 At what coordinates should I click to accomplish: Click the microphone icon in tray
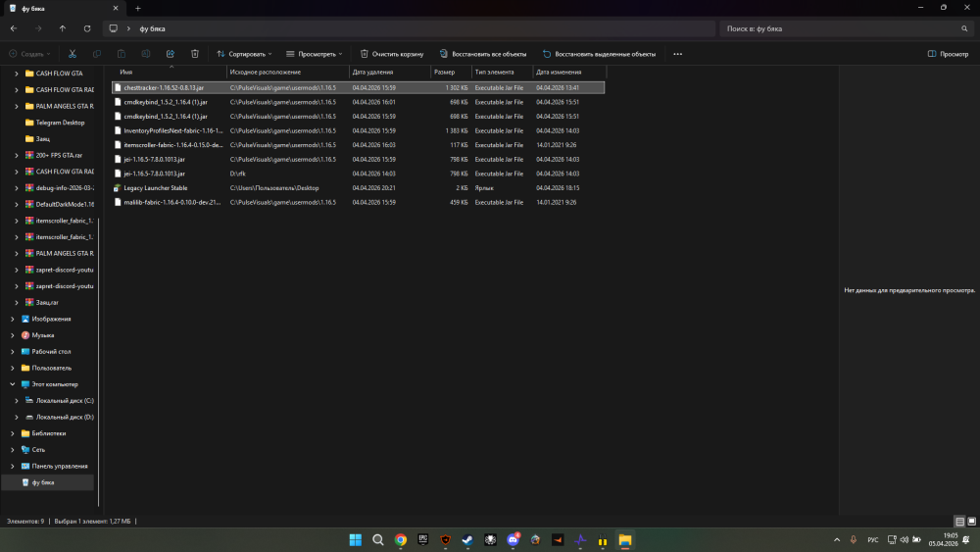pos(854,540)
